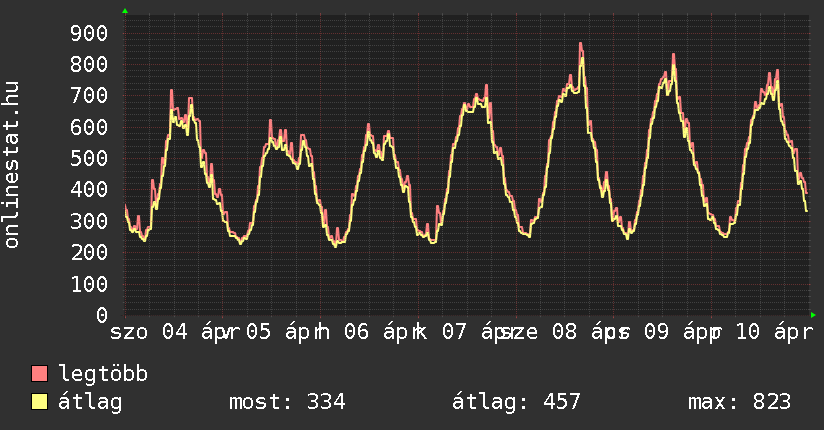The image size is (824, 430).
Task: Click the onlinestat.hu vertical axis title
Action: pyautogui.click(x=13, y=165)
